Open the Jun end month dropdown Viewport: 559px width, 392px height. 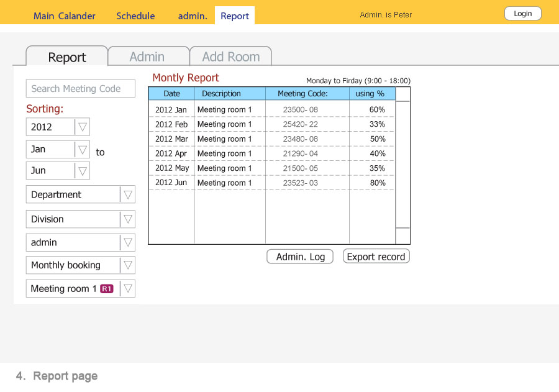point(58,170)
